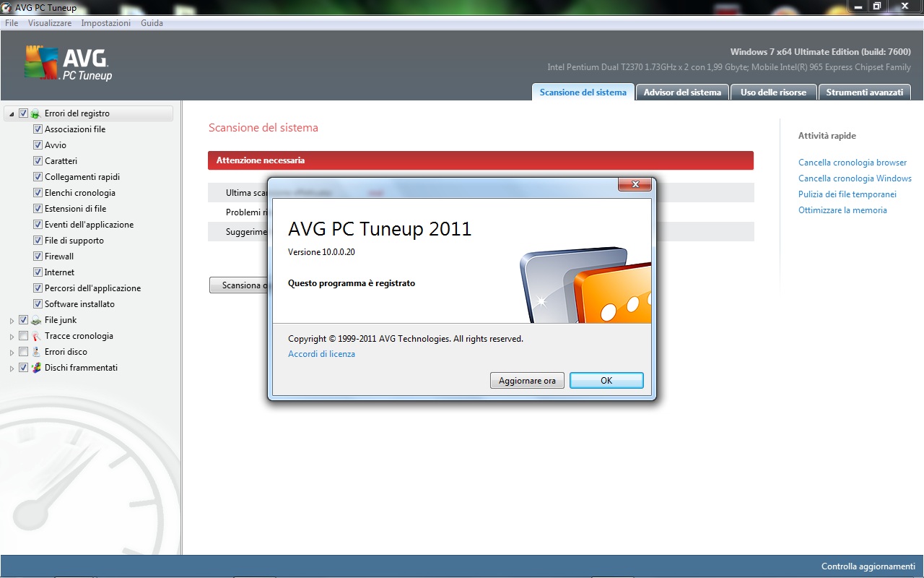Expand the File junk tree node
This screenshot has height=578, width=924.
[x=12, y=320]
